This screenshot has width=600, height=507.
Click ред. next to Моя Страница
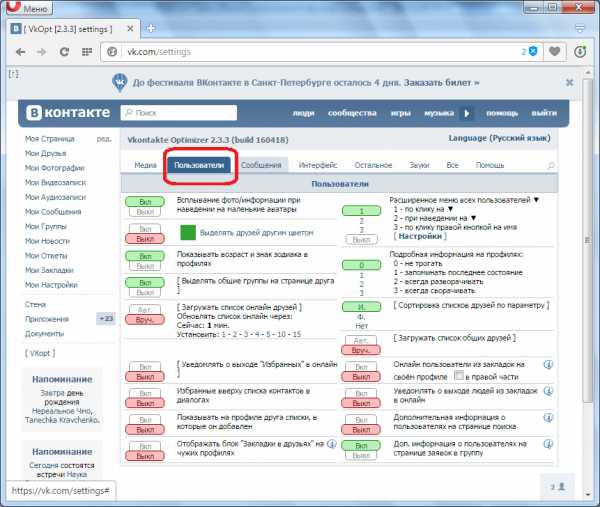pyautogui.click(x=104, y=139)
